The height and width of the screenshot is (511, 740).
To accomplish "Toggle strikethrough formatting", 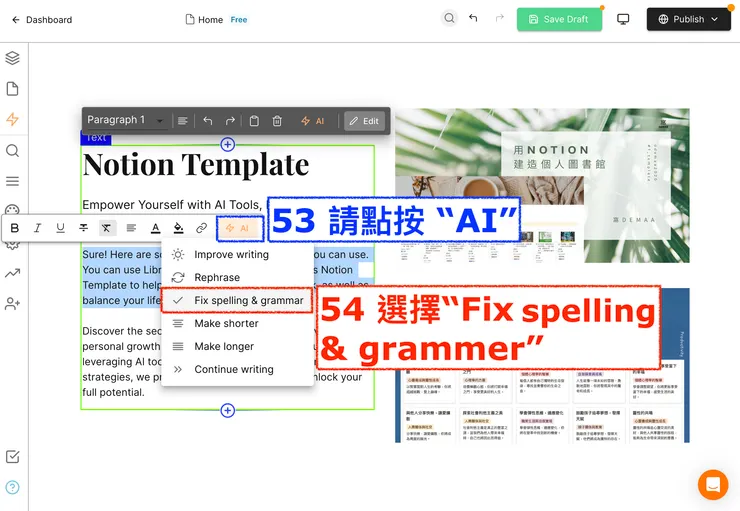I will (84, 228).
